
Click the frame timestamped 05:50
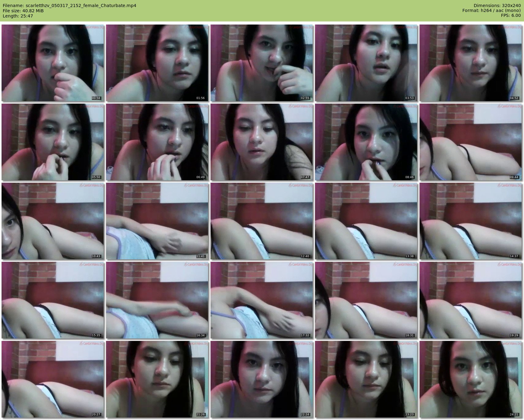52,142
